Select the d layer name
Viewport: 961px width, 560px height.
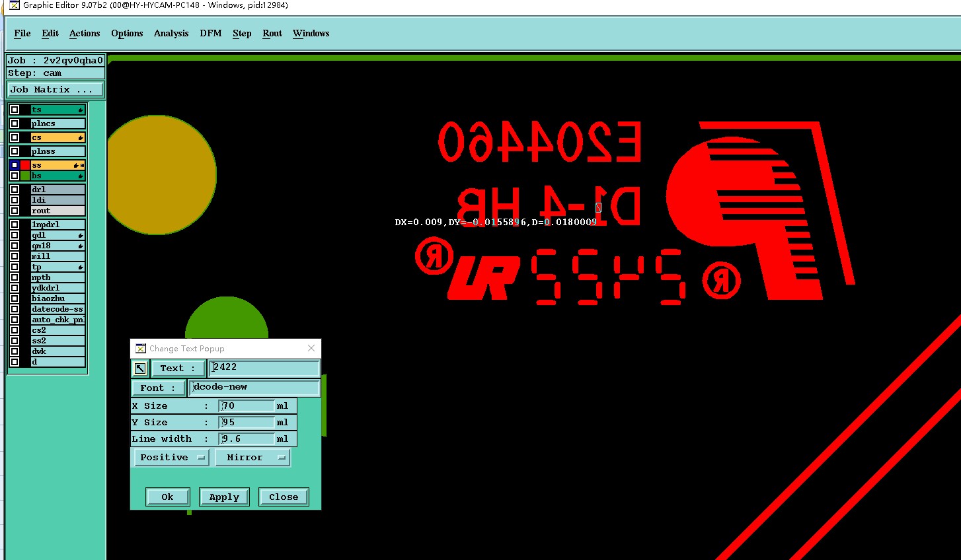[58, 362]
